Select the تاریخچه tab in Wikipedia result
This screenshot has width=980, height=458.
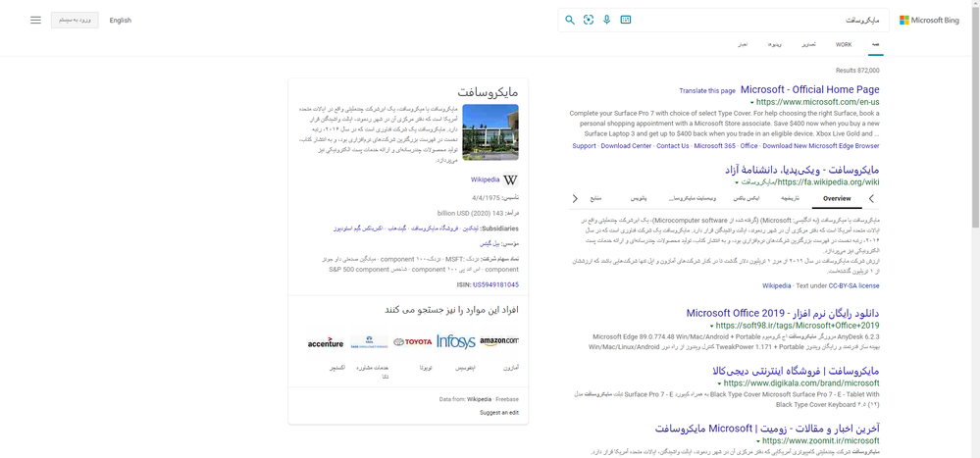coord(790,199)
